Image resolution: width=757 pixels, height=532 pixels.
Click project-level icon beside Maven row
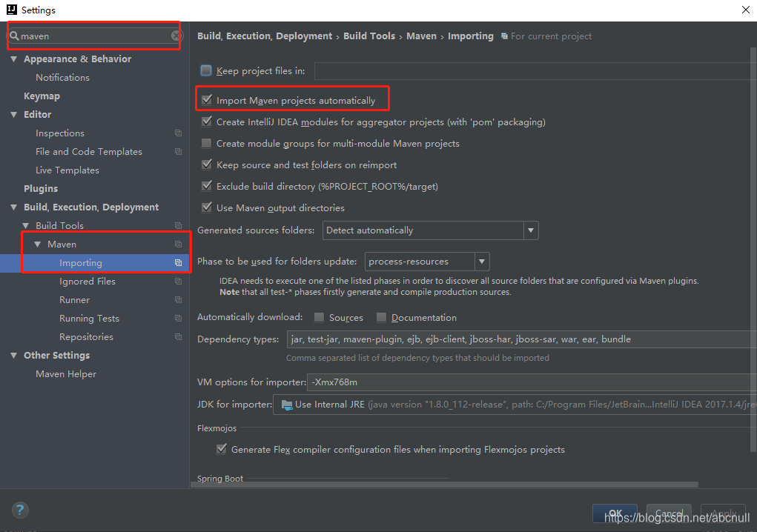pos(178,244)
